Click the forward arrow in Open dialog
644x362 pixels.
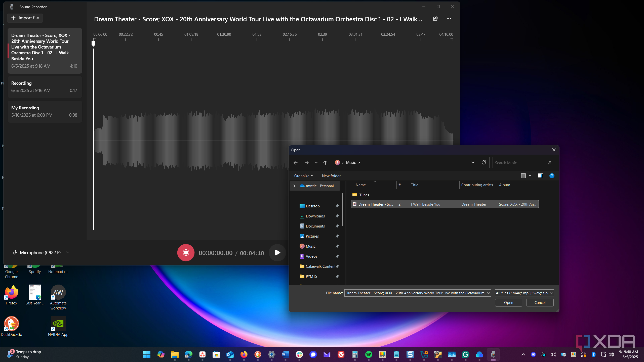tap(306, 163)
